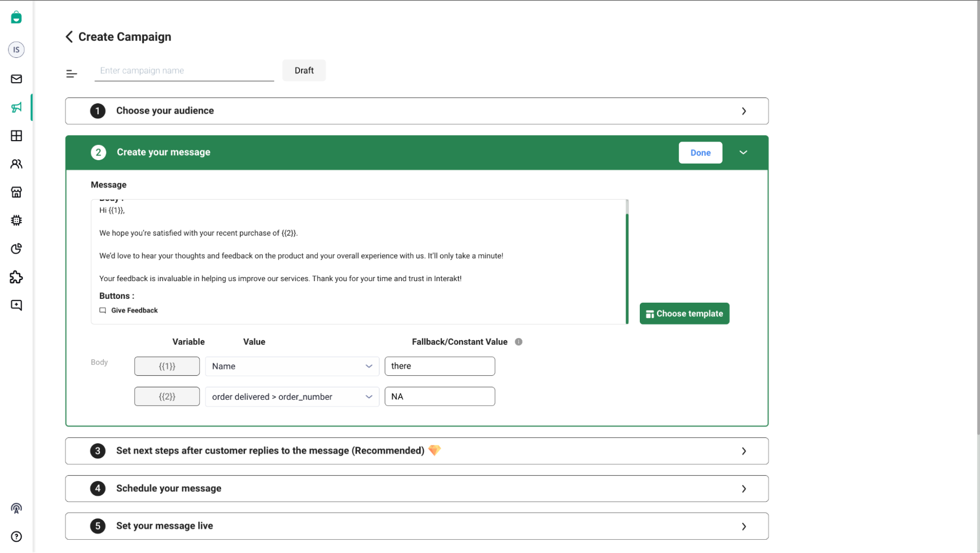Click the Enter campaign name field
The height and width of the screenshot is (553, 980).
pos(183,70)
